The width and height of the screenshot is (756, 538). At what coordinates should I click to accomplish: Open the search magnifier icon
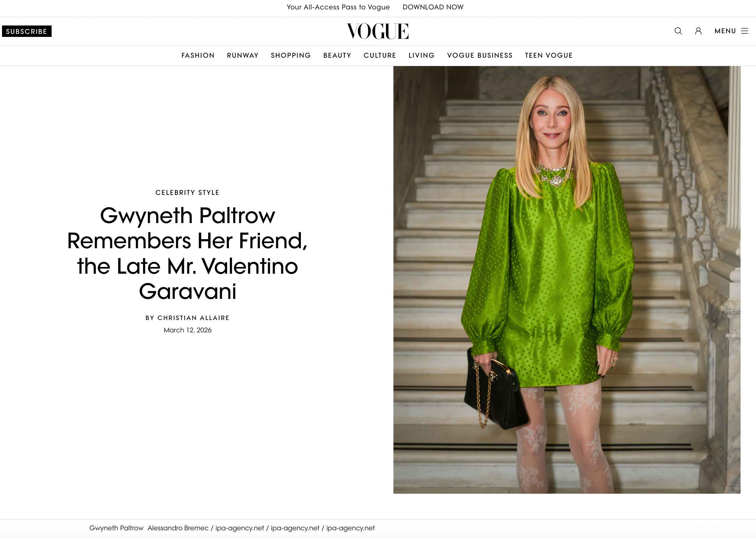(x=678, y=31)
